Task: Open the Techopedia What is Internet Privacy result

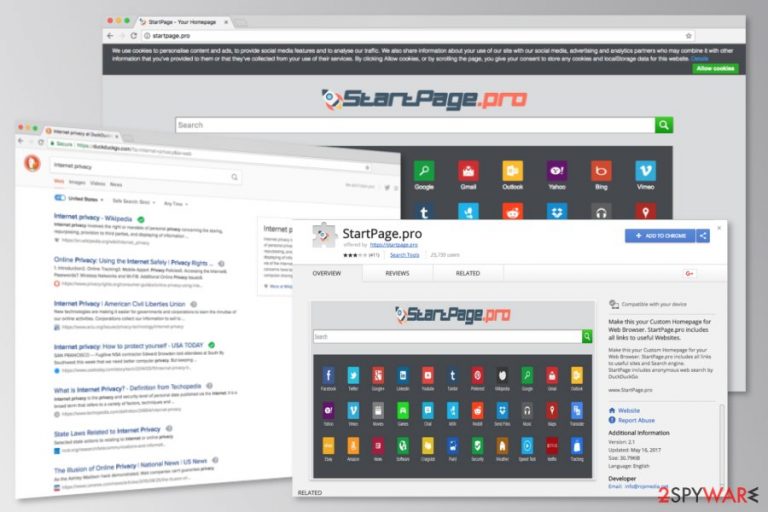Action: (x=127, y=388)
